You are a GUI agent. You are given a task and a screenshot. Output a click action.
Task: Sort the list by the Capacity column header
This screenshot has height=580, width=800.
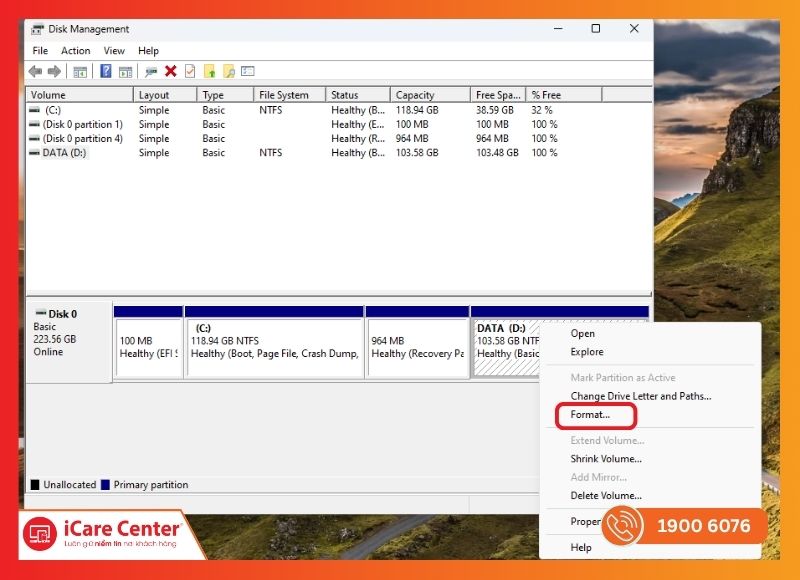pos(415,95)
